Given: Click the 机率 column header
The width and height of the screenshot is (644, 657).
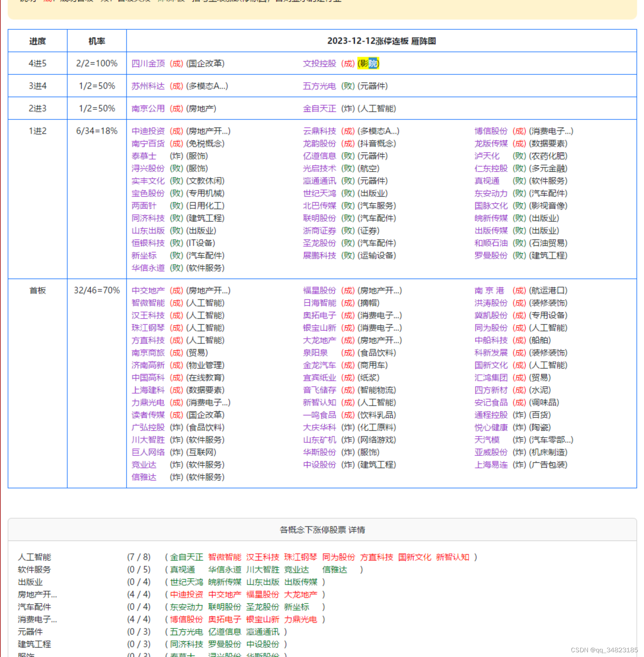Looking at the screenshot, I should pyautogui.click(x=97, y=41).
